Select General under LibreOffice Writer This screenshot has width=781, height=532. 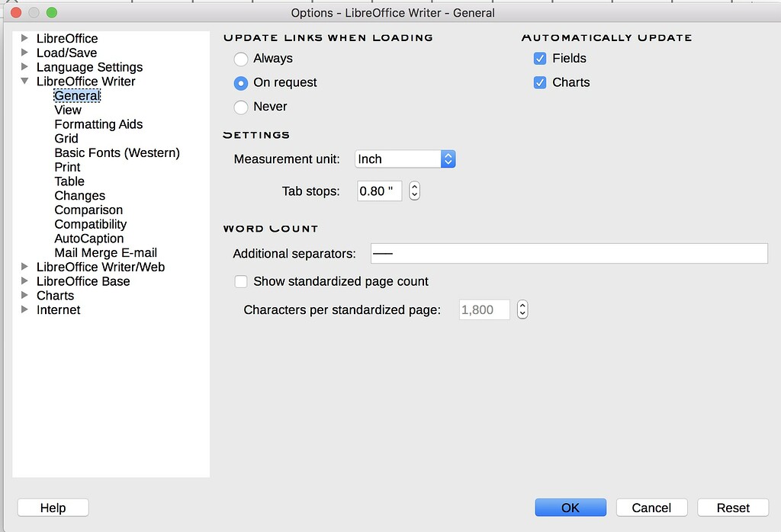77,95
